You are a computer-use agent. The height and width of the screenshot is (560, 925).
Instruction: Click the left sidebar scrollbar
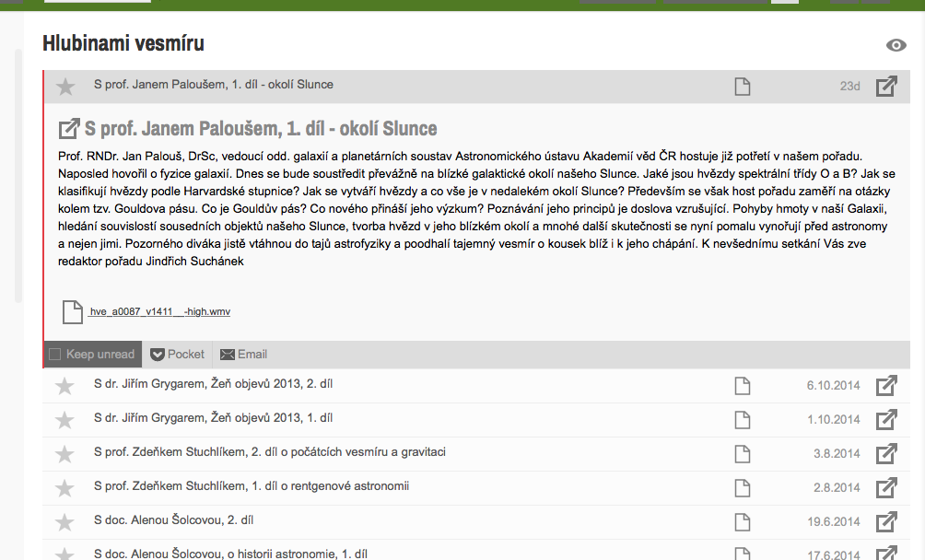[x=18, y=177]
